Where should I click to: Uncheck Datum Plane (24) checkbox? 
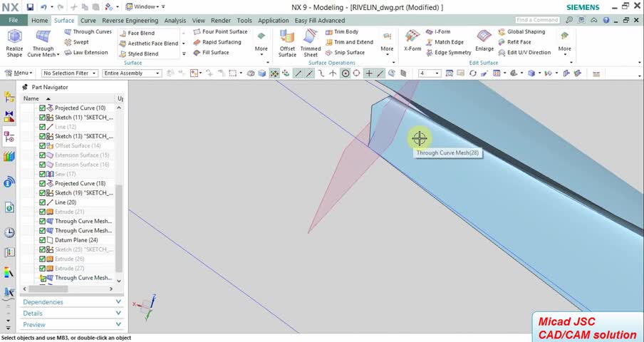[x=42, y=240]
